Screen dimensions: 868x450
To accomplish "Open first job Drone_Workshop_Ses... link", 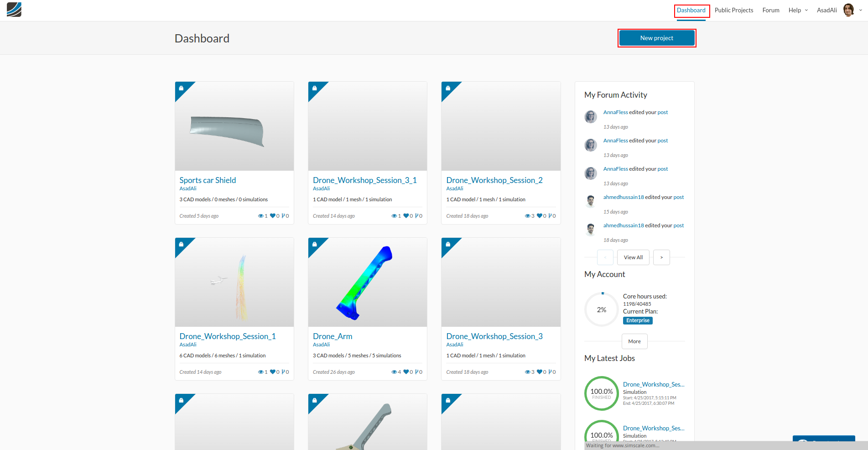I will (654, 384).
